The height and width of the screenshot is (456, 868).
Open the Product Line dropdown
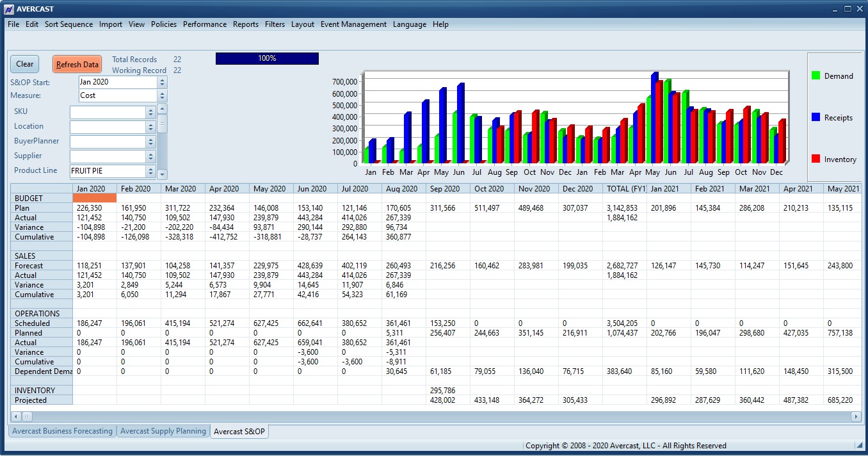pos(150,171)
